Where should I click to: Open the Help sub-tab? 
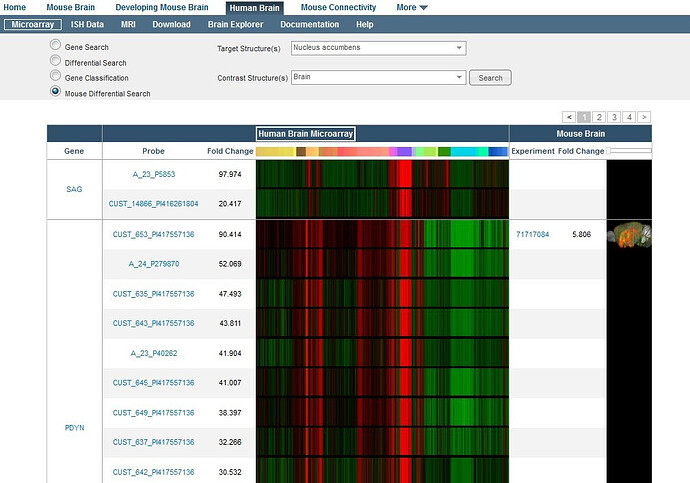[x=365, y=25]
